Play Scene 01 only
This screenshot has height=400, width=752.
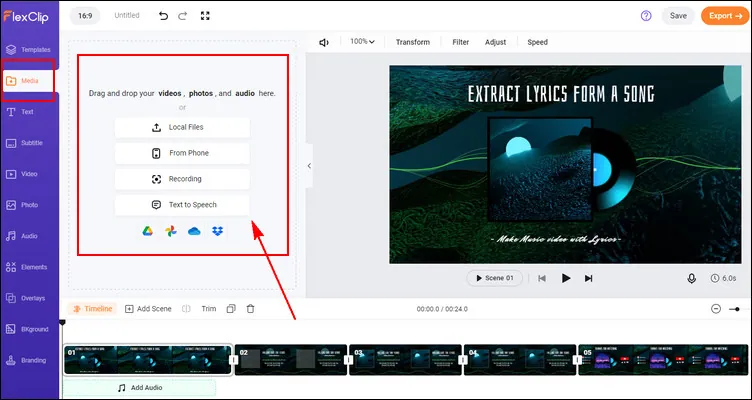coord(494,278)
